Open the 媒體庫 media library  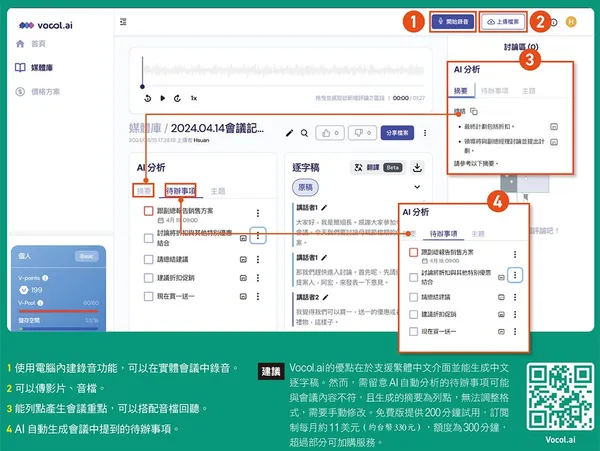coord(34,68)
